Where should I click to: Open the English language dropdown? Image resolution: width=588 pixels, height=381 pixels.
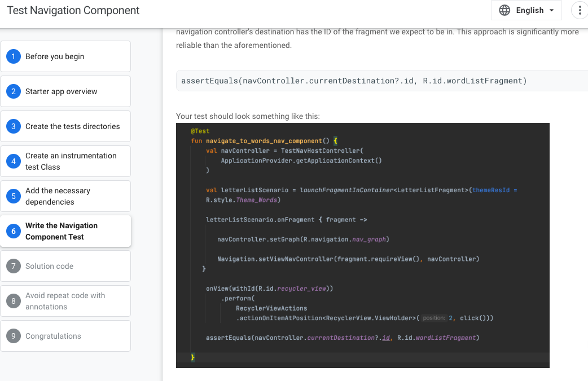click(x=526, y=10)
